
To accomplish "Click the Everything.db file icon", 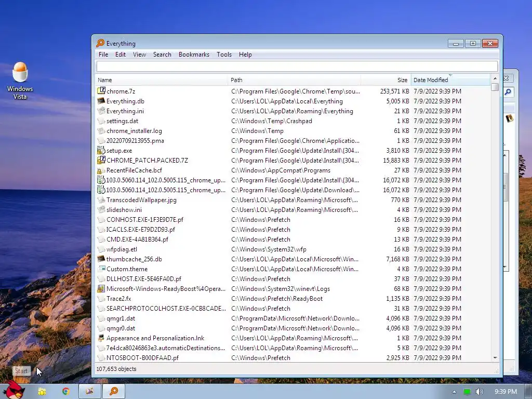I will coord(101,101).
